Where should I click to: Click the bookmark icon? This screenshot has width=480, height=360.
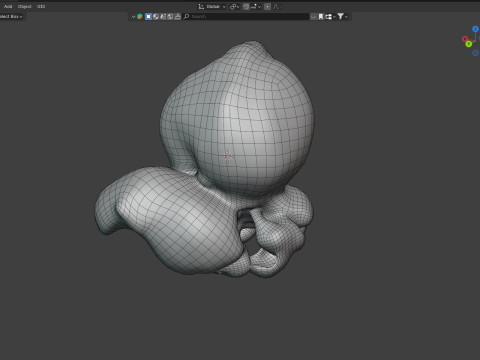[321, 16]
